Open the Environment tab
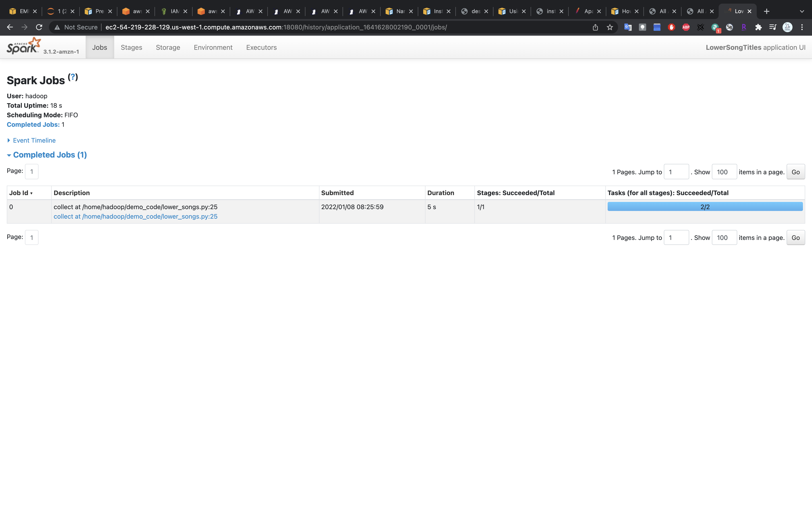812x507 pixels. click(x=213, y=48)
